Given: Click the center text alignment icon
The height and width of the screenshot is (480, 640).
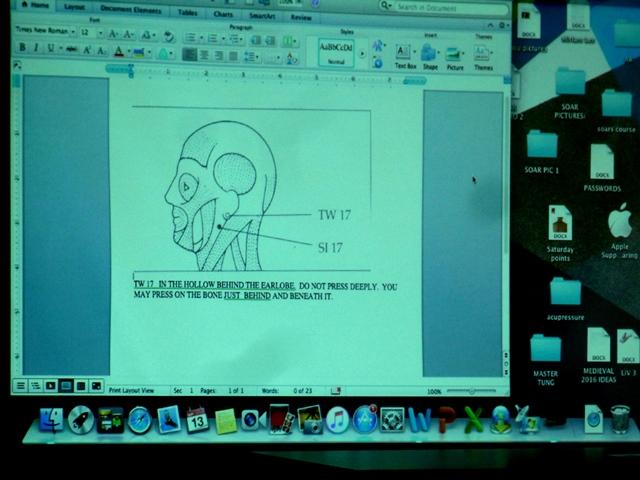Looking at the screenshot, I should tap(203, 55).
